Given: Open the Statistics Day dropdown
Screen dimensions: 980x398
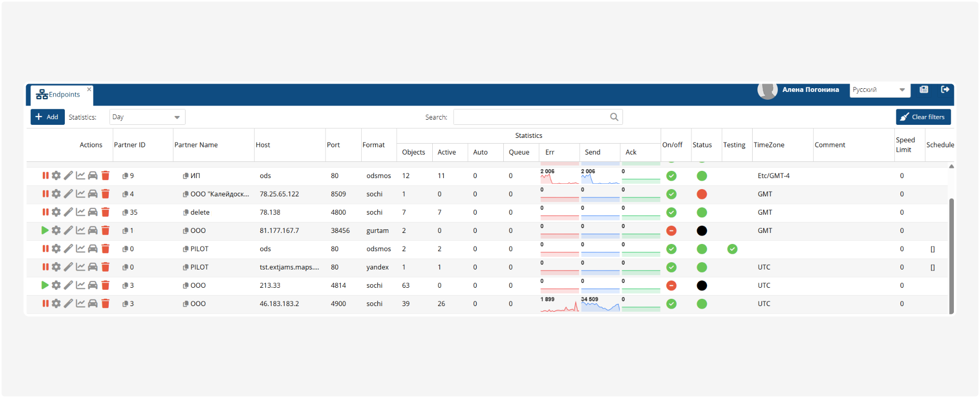Looking at the screenshot, I should 147,117.
